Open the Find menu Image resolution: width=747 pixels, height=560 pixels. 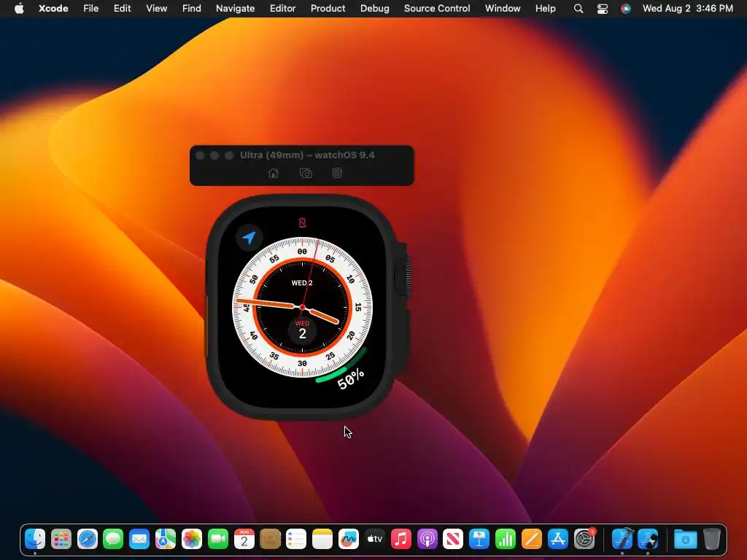click(192, 9)
